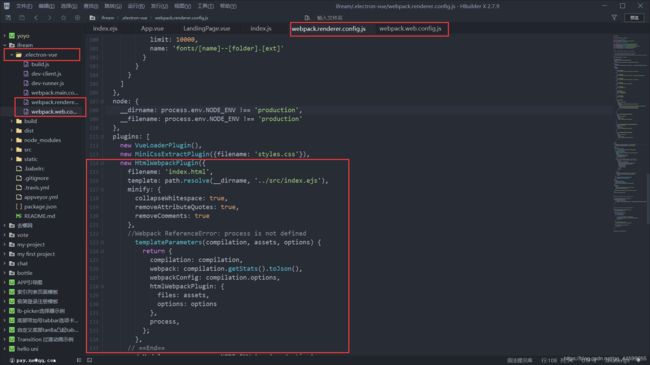The width and height of the screenshot is (650, 365).
Task: Expand the dist folder arrow
Action: coord(12,131)
